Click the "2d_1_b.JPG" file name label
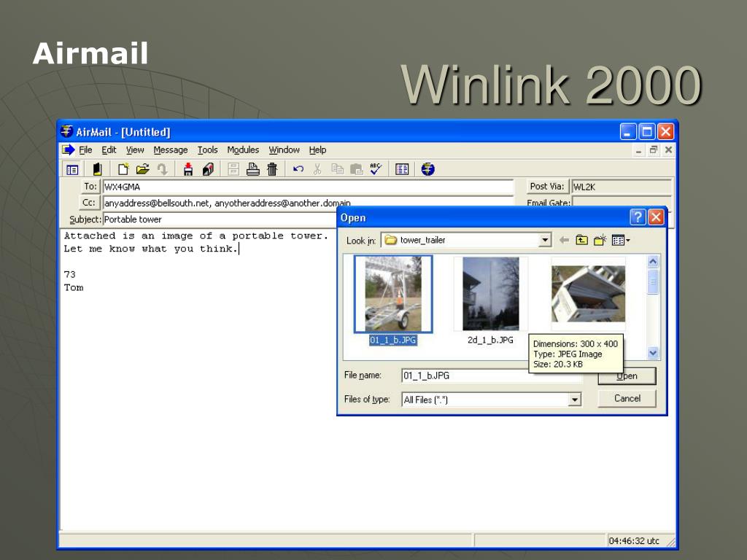747x560 pixels. [x=491, y=340]
